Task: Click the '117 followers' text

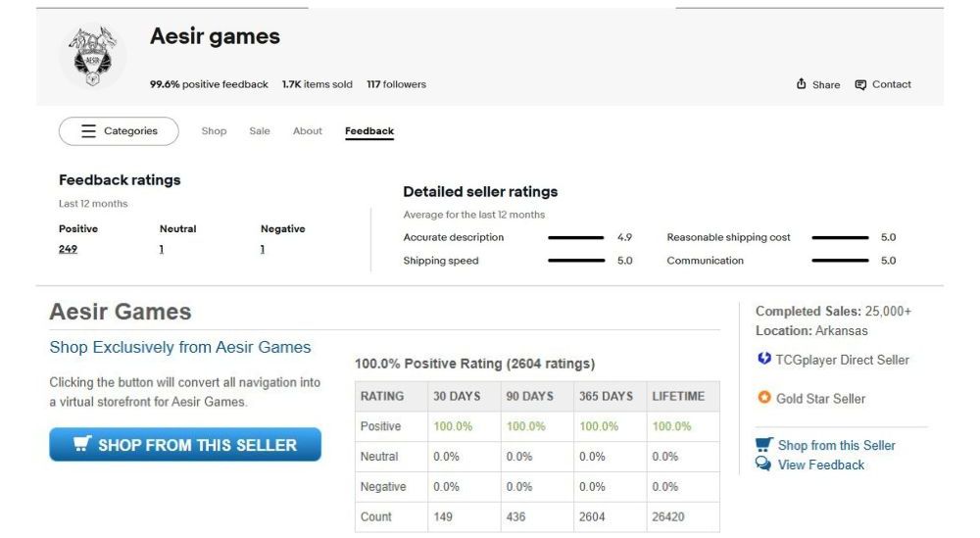Action: coord(396,84)
